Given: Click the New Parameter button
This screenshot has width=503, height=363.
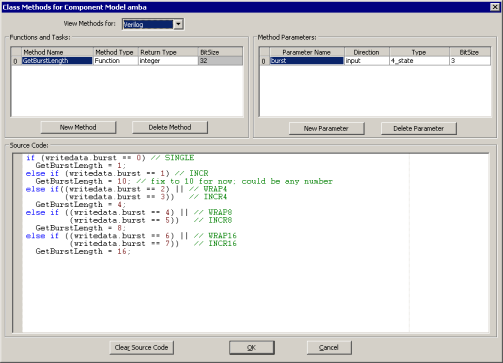Looking at the screenshot, I should click(326, 128).
